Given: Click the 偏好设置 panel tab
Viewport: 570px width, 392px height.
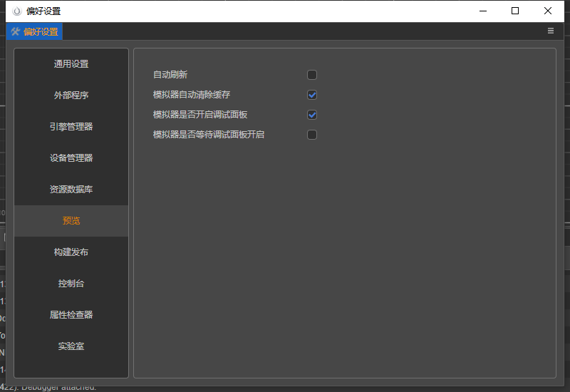Looking at the screenshot, I should [34, 31].
